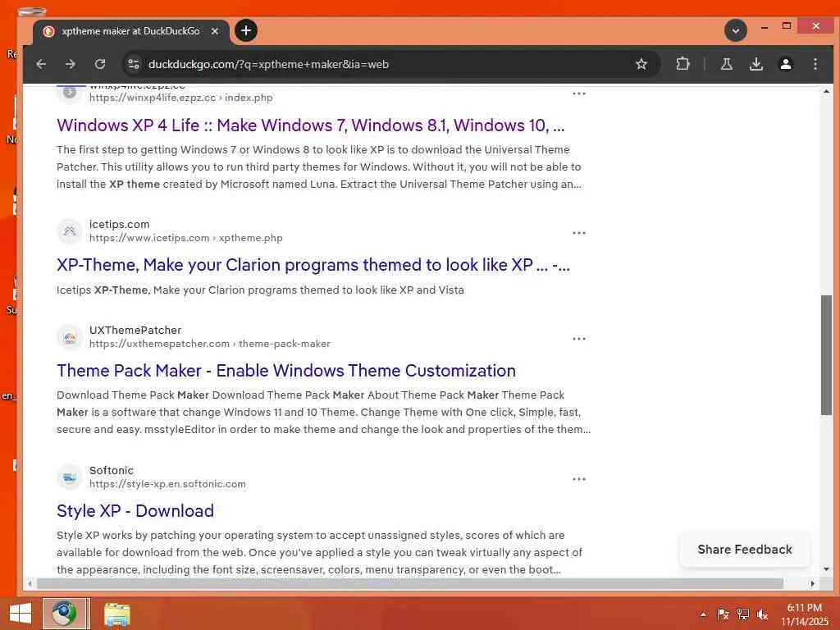Click the horizontal scrollbar thumb
Viewport: 840px width, 630px height.
click(410, 583)
